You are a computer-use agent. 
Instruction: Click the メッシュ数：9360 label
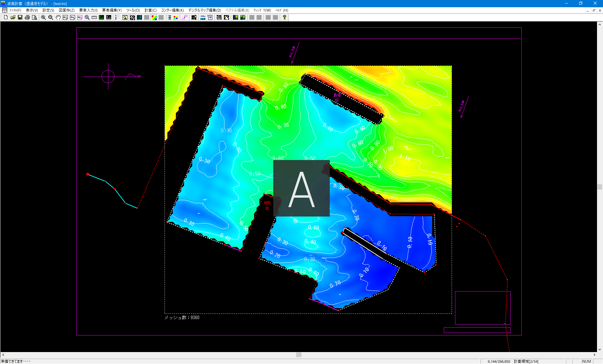tap(182, 318)
